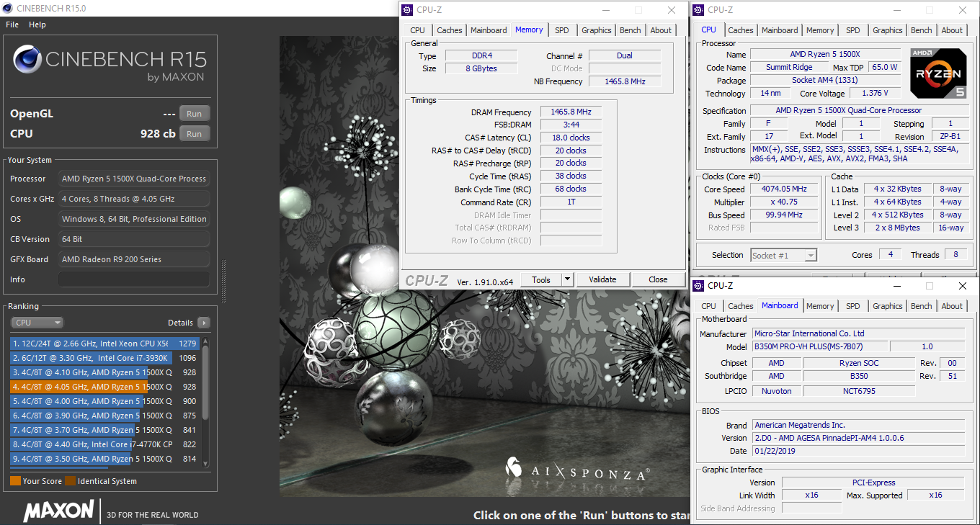
Task: Click the DRAM Frequency value 1465.8 MHz
Action: pyautogui.click(x=571, y=112)
